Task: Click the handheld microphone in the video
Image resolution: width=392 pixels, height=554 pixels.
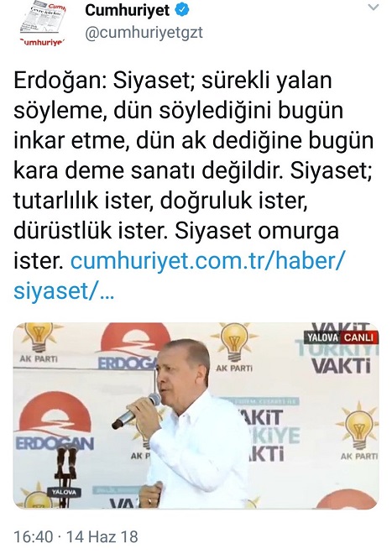Action: [136, 411]
